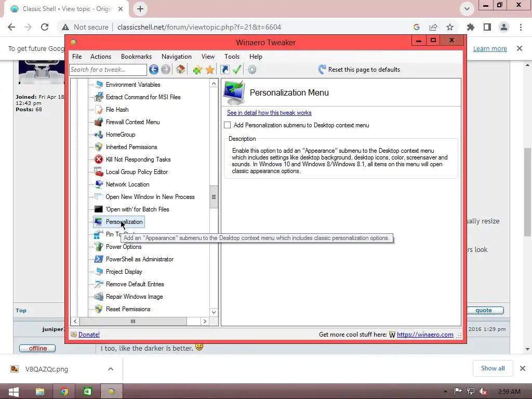532x399 pixels.
Task: Open the Help menu
Action: tap(256, 57)
